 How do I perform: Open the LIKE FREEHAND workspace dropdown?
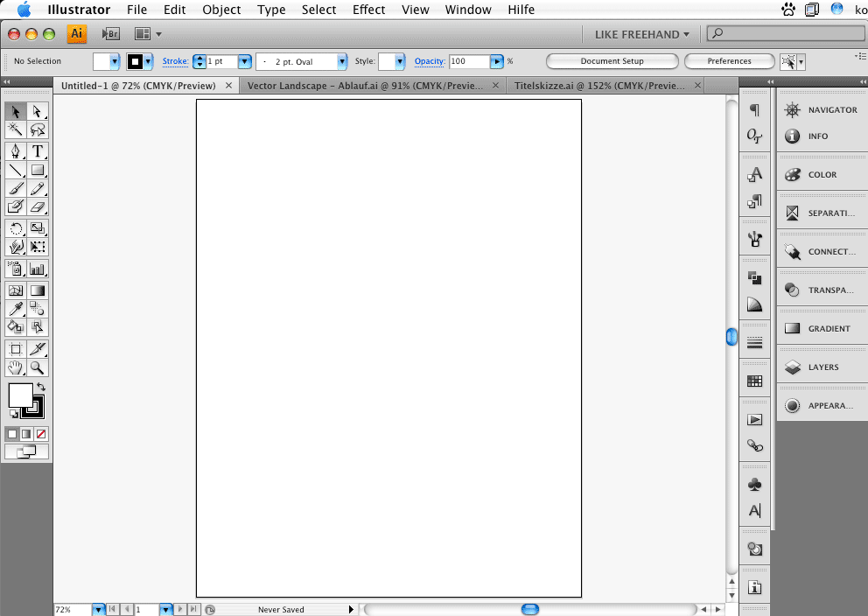(x=641, y=34)
